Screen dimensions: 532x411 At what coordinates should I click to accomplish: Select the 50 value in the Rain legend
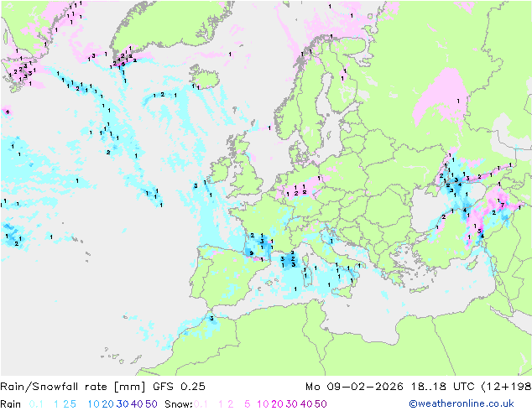[151, 404]
